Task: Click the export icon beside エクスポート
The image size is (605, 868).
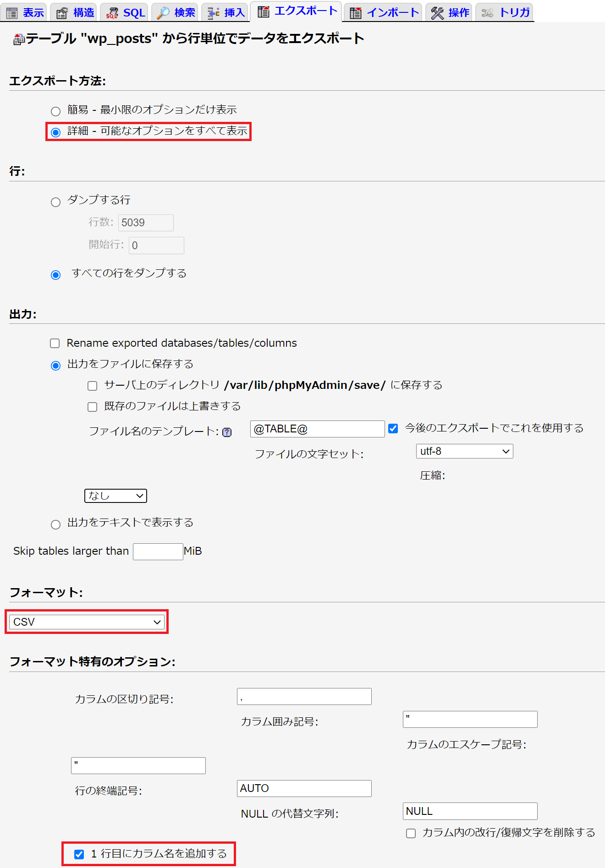Action: (x=264, y=12)
